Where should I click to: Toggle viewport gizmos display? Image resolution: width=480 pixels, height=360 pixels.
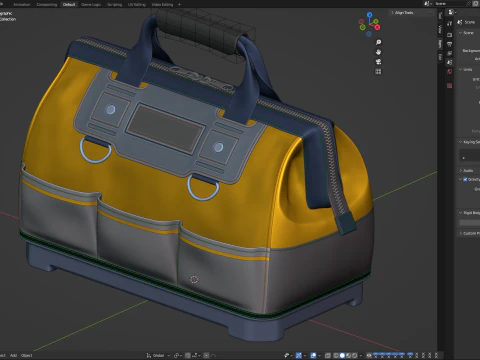299,355
